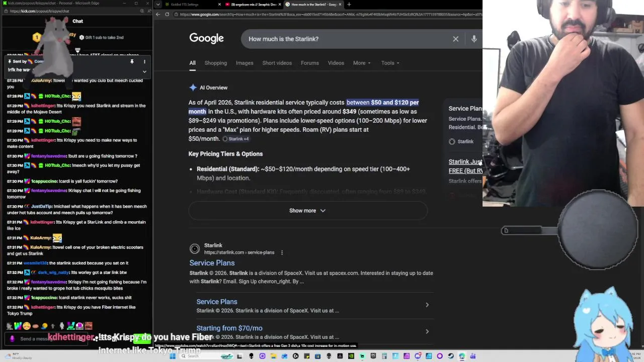Expand pinned chat message chevron
The height and width of the screenshot is (362, 644).
144,71
